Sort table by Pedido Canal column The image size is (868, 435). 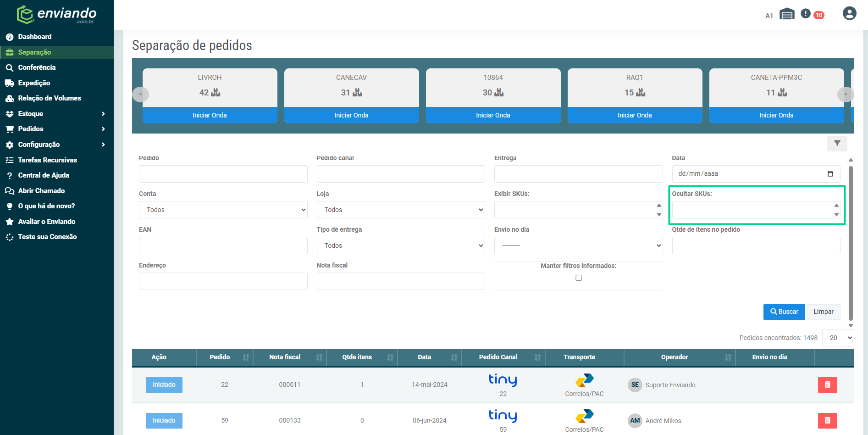(x=537, y=357)
